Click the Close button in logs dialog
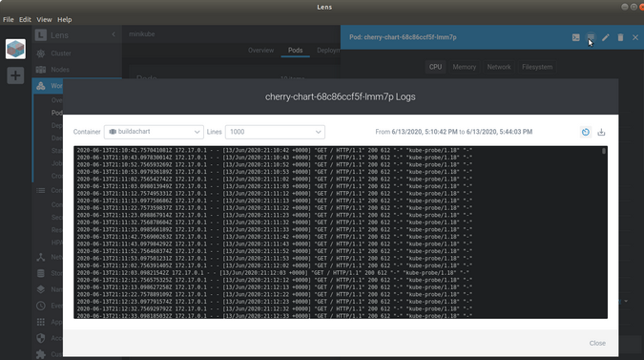644x360 pixels. [x=597, y=343]
